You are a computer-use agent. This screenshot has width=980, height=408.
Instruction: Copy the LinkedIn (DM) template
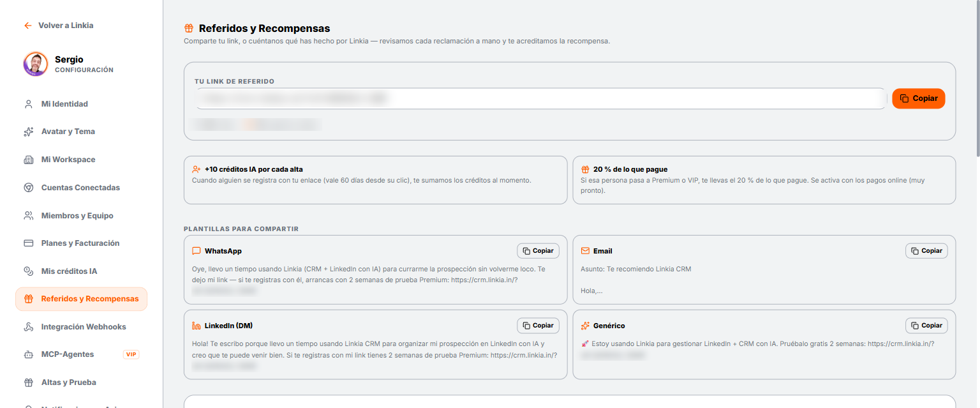point(538,326)
